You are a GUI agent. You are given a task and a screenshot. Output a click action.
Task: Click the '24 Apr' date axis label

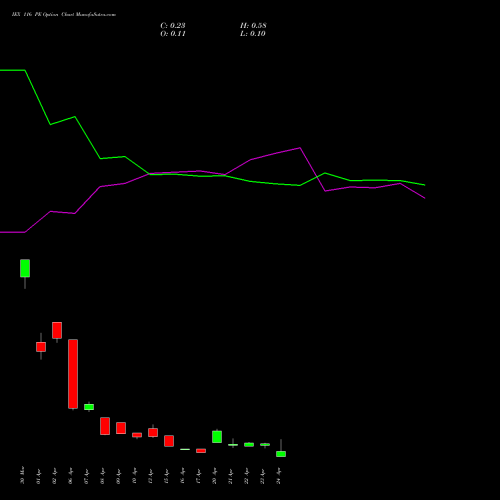click(x=278, y=476)
